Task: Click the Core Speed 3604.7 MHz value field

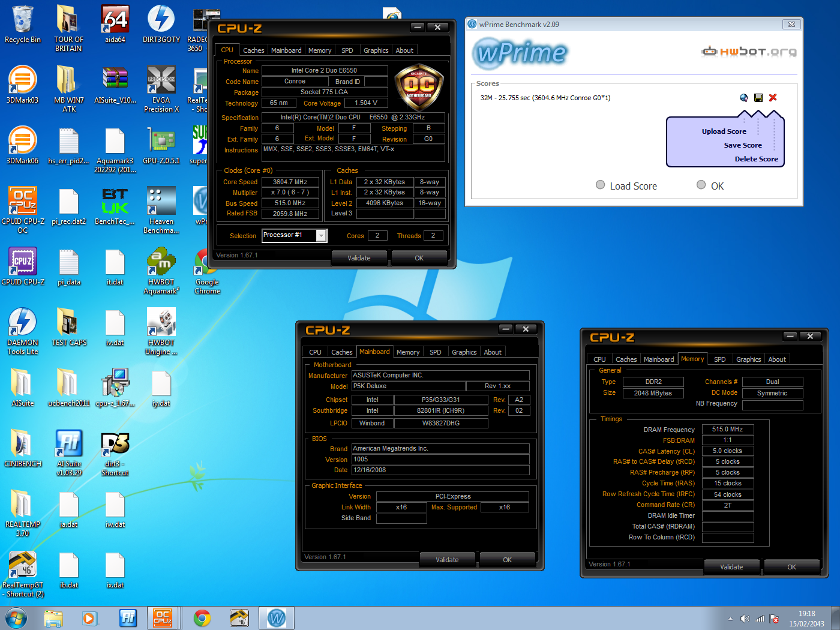Action: [290, 182]
